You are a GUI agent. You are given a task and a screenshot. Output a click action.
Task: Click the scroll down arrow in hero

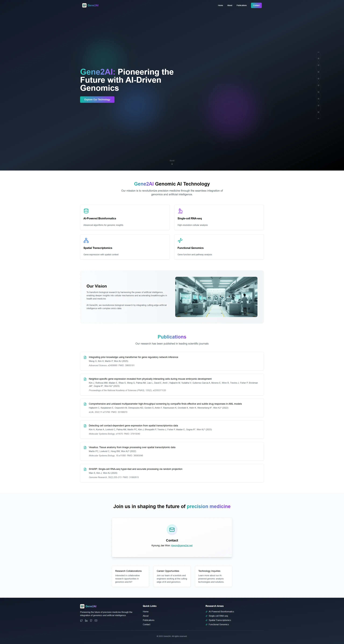coord(172,164)
